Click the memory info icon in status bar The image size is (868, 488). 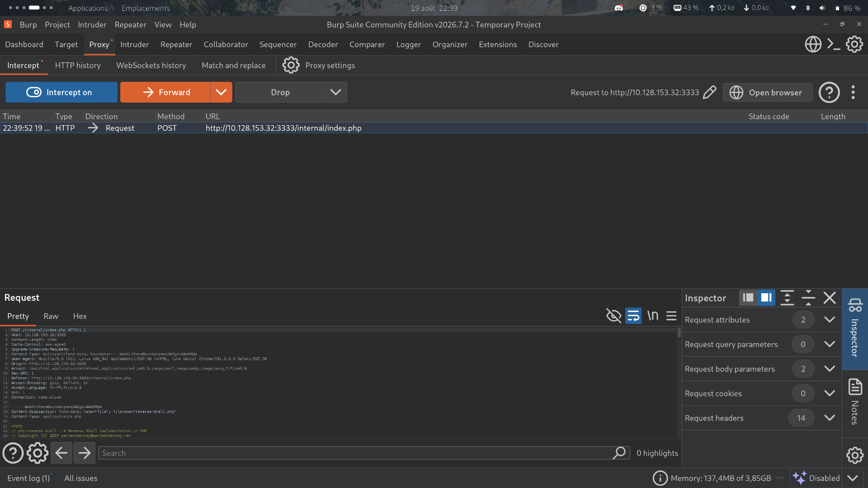point(660,478)
